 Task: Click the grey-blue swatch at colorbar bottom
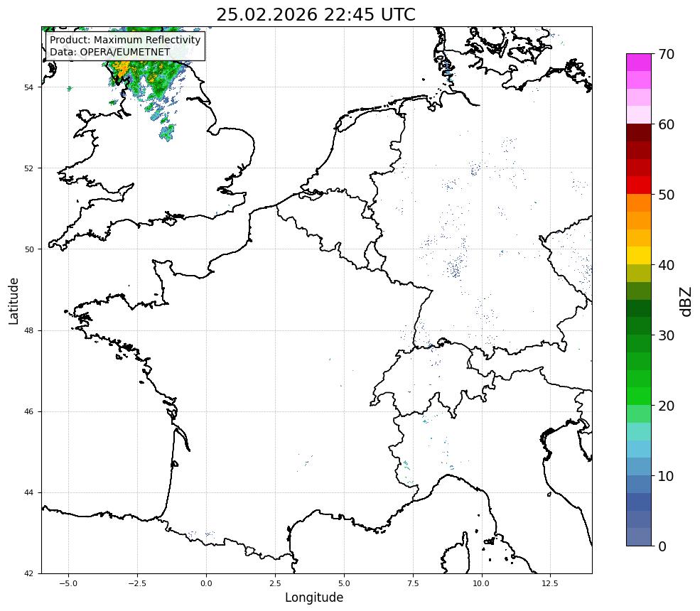[x=639, y=537]
